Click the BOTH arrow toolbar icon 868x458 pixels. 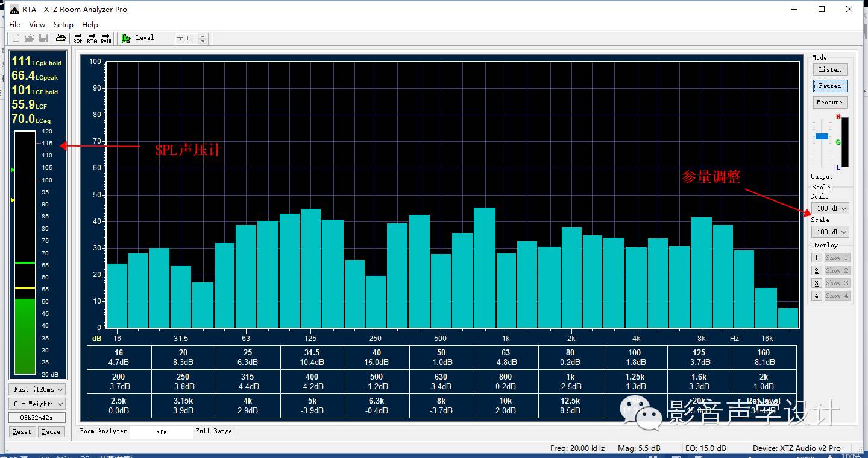[106, 38]
